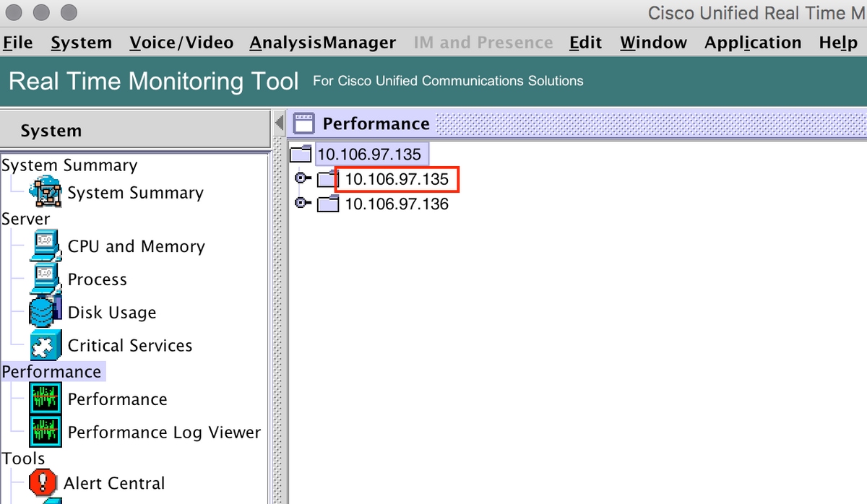Viewport: 867px width, 504px height.
Task: Open the Application menu
Action: tap(753, 43)
